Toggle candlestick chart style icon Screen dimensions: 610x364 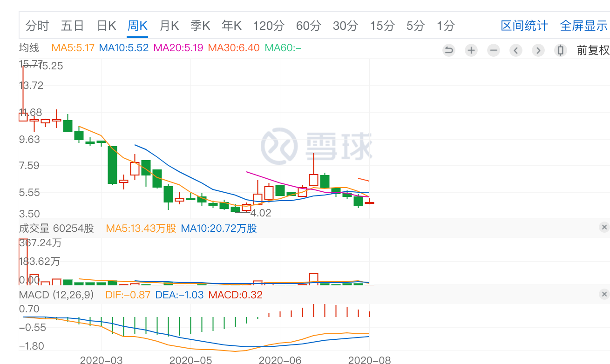[561, 50]
